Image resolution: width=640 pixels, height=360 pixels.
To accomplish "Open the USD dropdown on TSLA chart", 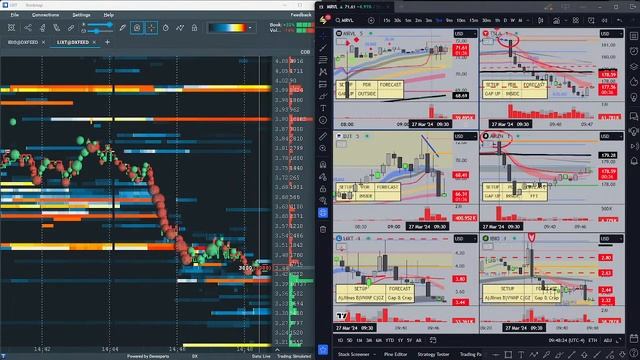I will (611, 33).
